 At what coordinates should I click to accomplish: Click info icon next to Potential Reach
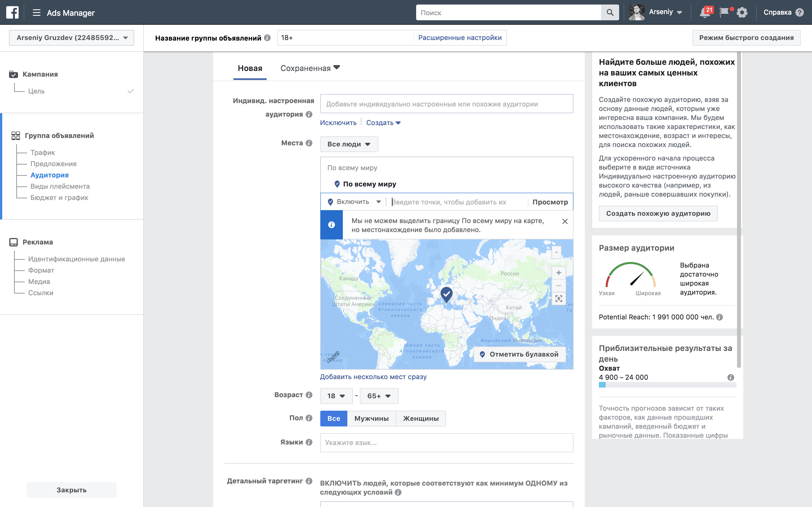coord(720,317)
